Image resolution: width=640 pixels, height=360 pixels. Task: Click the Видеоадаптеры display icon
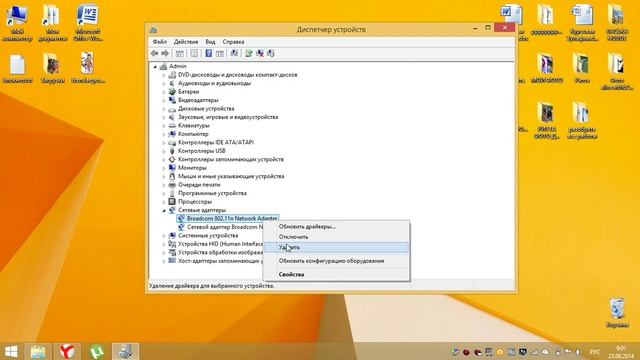click(x=172, y=100)
